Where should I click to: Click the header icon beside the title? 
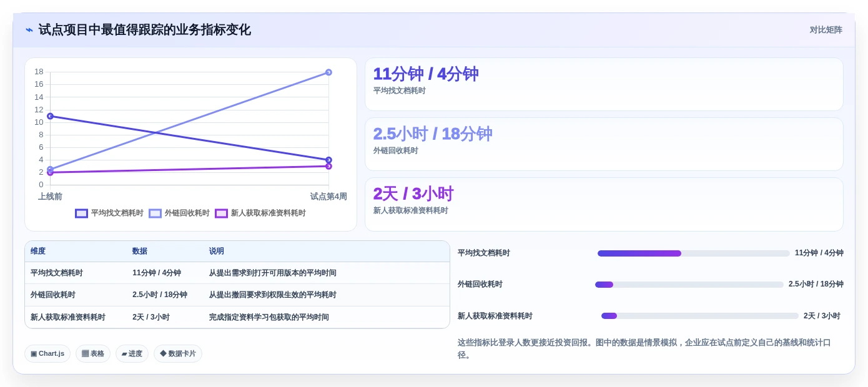(29, 30)
